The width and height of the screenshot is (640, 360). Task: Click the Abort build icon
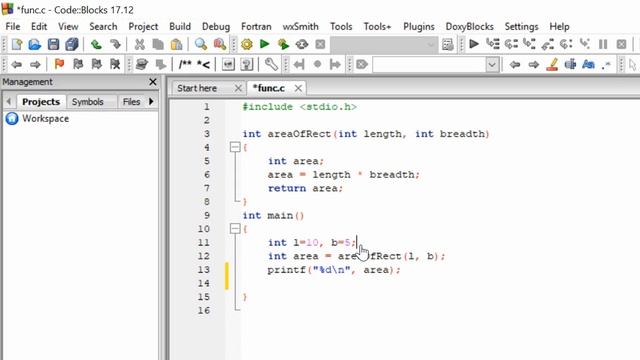coord(320,44)
